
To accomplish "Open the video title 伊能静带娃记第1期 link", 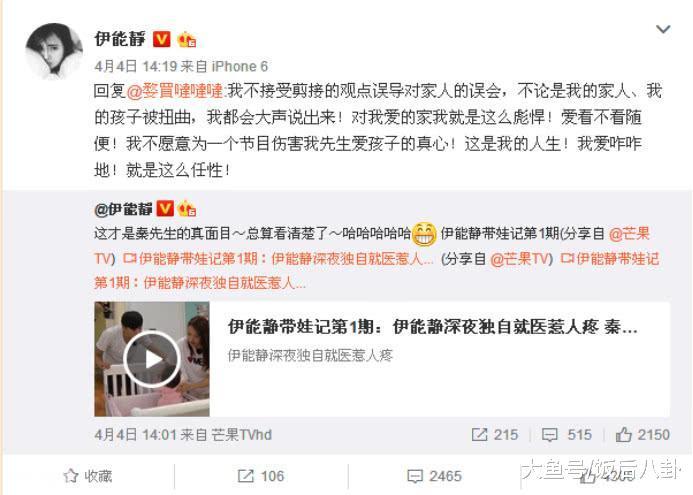I will click(x=432, y=327).
